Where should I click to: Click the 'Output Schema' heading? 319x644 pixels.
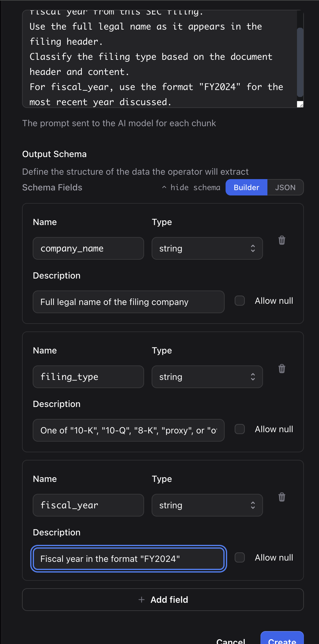[x=54, y=154]
